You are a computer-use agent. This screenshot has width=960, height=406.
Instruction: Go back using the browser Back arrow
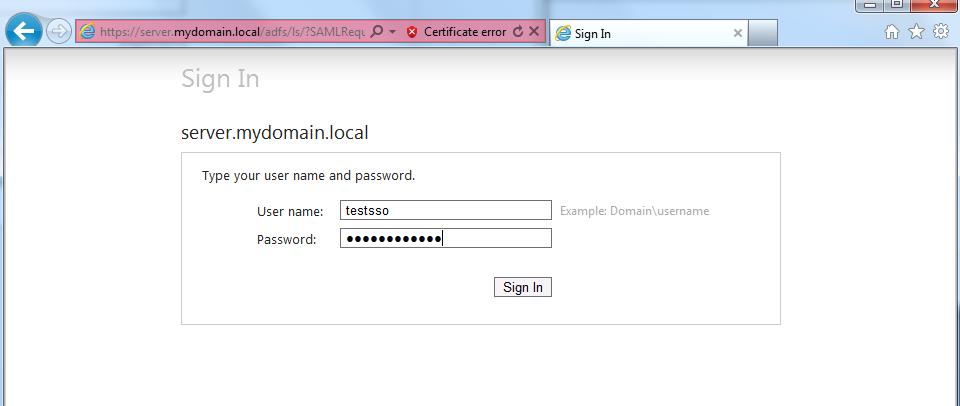tap(24, 30)
